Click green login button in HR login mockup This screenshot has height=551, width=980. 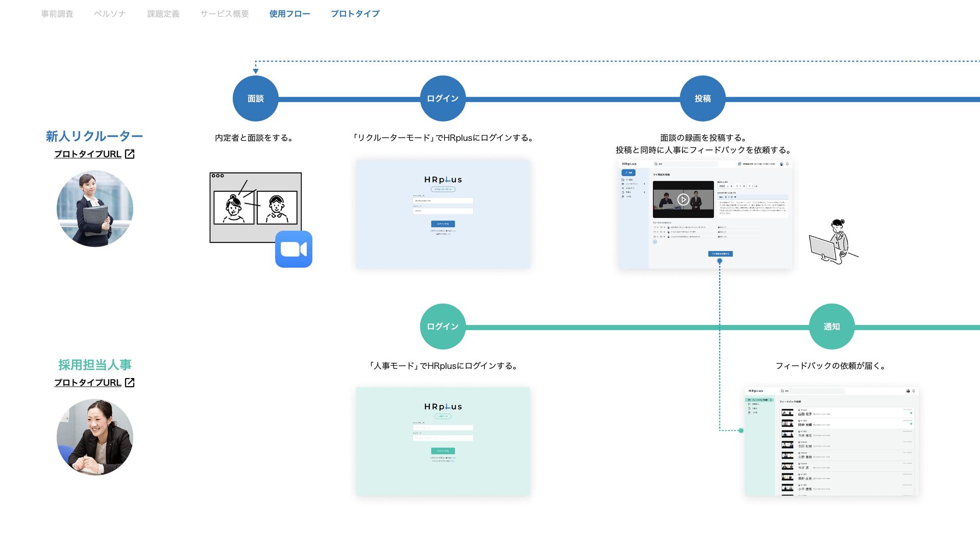tap(443, 451)
